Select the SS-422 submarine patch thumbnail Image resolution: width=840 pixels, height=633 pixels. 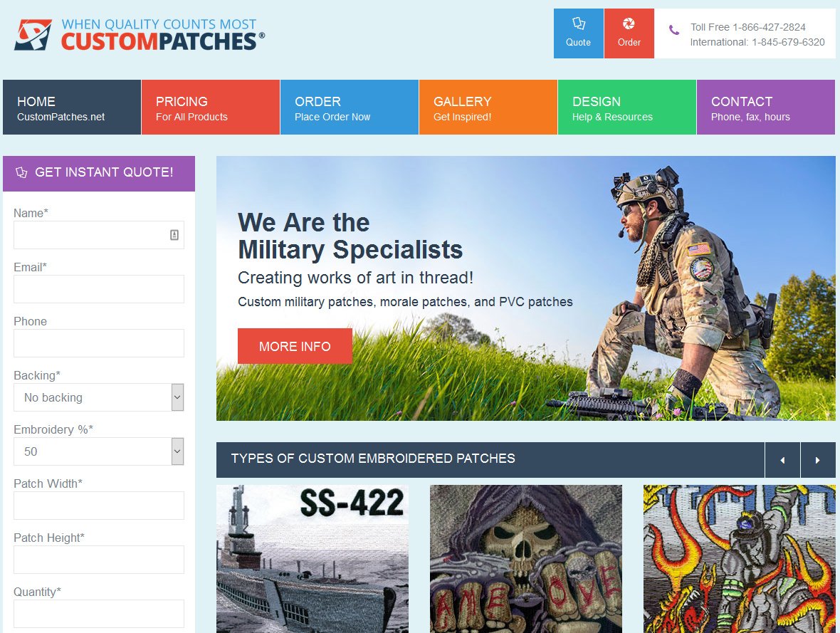click(x=313, y=559)
